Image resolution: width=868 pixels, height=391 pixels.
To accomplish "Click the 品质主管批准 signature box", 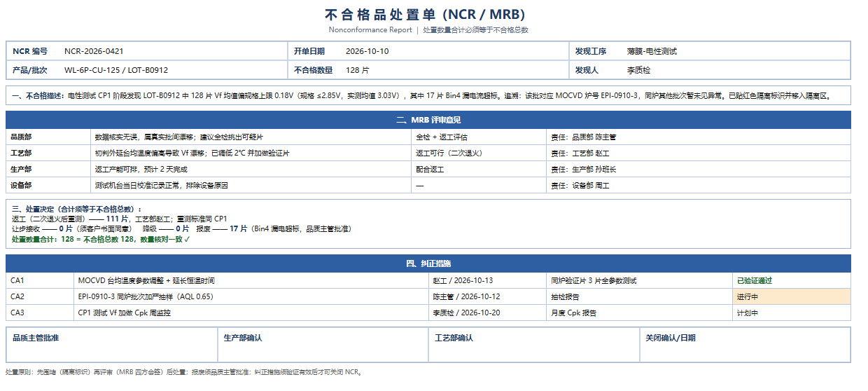I will (x=111, y=345).
